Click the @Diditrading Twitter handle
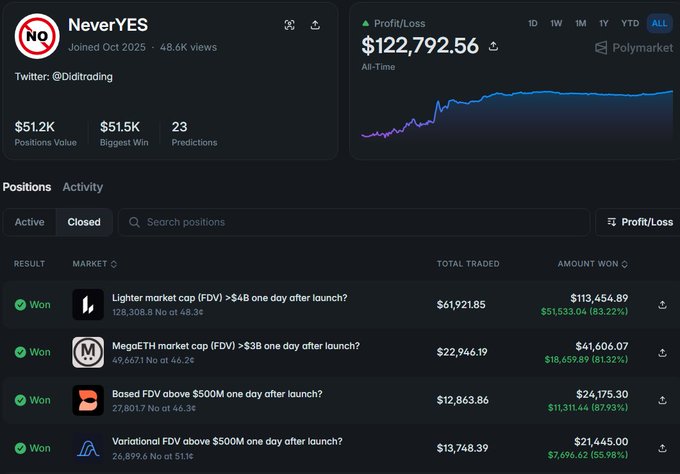The width and height of the screenshot is (680, 474). pyautogui.click(x=82, y=77)
